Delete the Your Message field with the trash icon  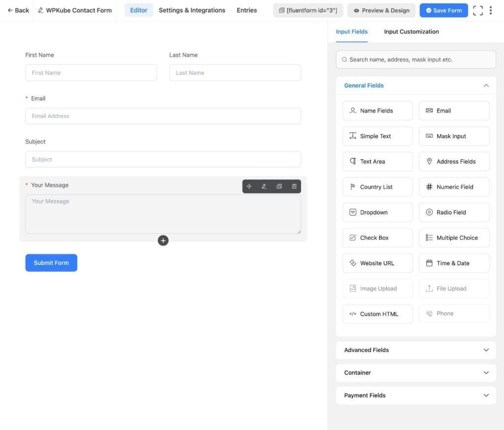point(294,186)
